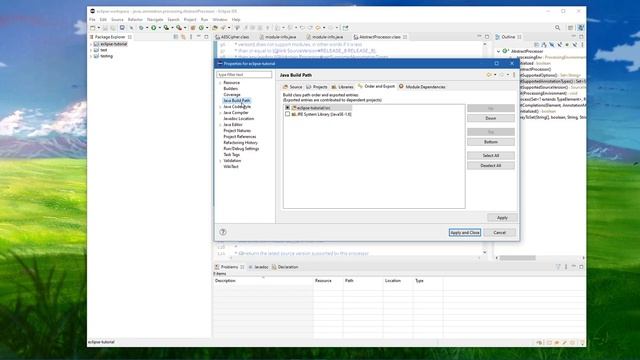Open the Properties dialog three-dot menu icon
This screenshot has width=640, height=360.
coord(514,75)
